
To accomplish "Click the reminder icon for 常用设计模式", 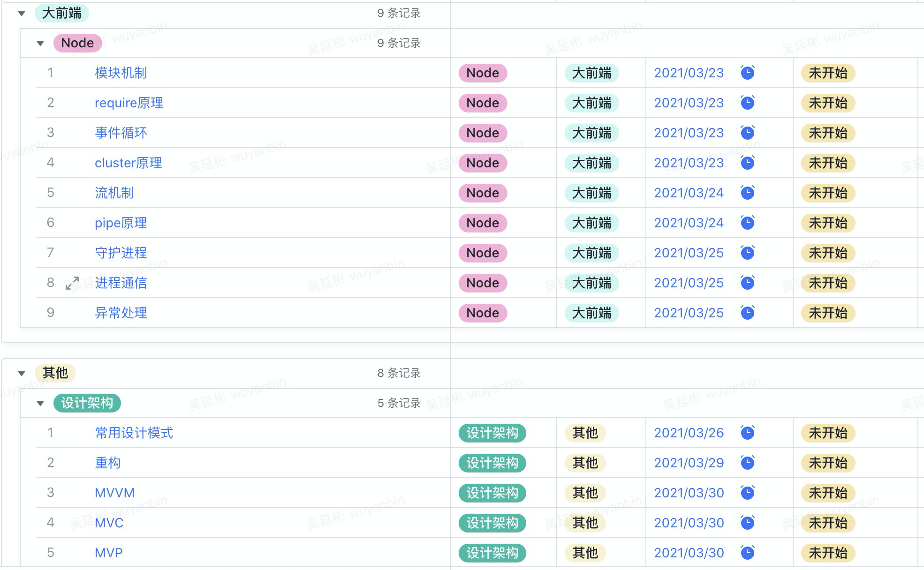I will tap(747, 433).
